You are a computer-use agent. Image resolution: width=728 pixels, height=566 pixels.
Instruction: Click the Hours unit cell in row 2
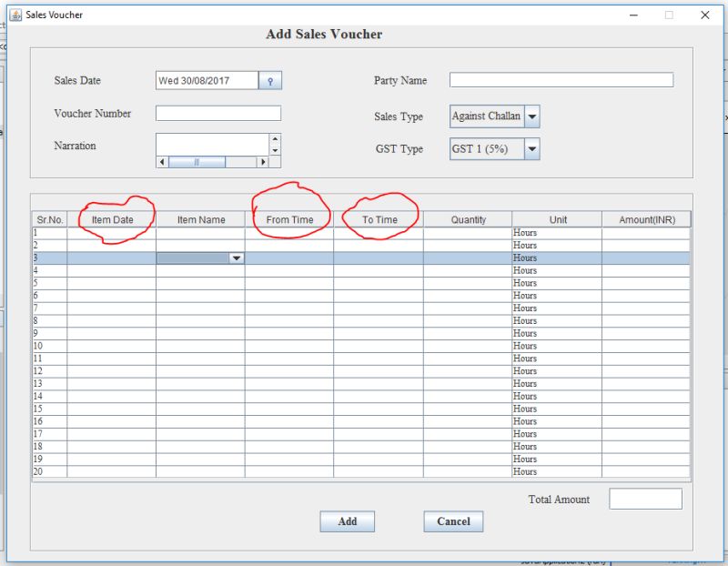(x=557, y=246)
